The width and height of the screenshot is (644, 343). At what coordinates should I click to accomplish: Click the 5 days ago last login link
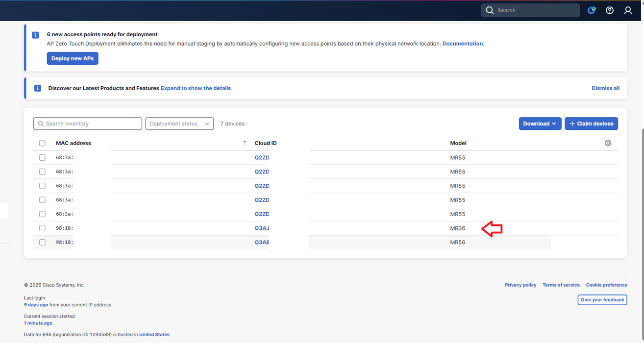(36, 305)
